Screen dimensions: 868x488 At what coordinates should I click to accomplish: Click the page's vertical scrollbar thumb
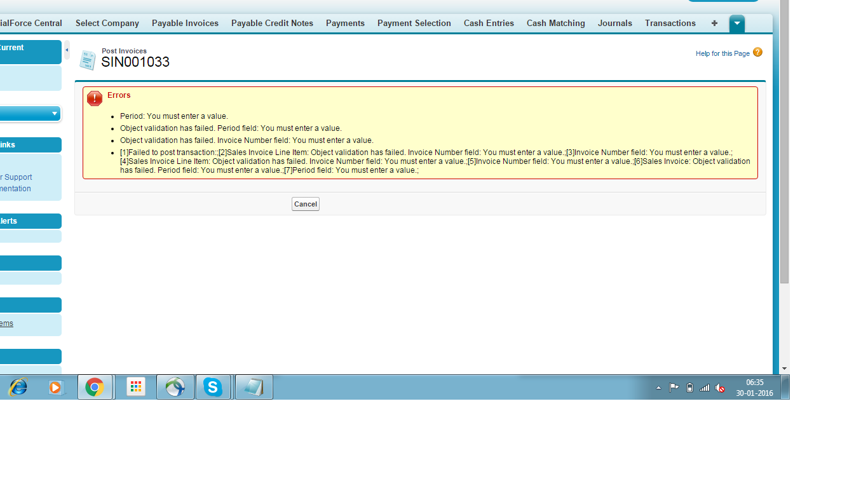(784, 141)
